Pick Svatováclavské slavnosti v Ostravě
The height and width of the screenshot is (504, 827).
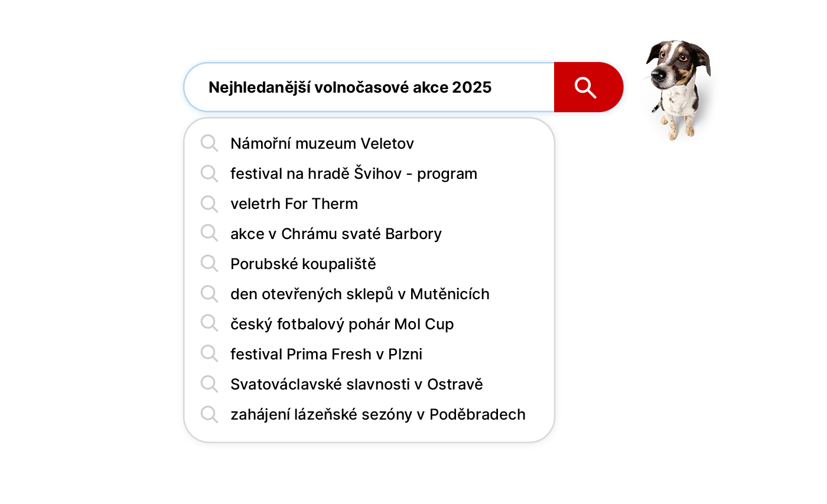[x=356, y=384]
